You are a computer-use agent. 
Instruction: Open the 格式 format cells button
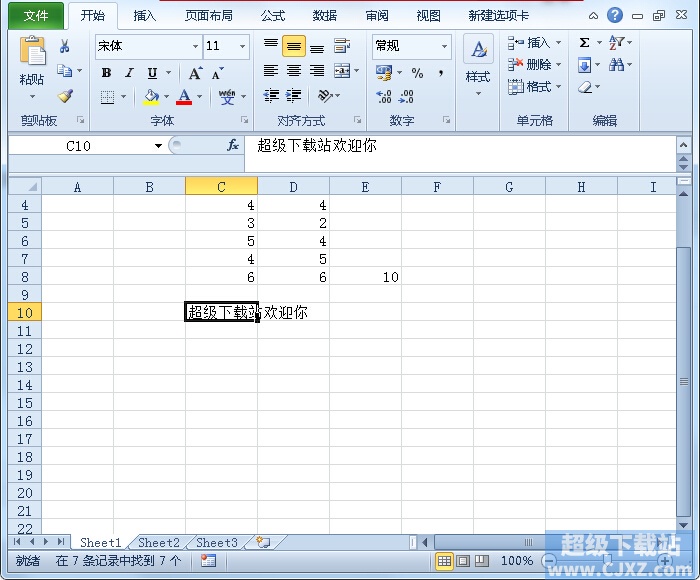pos(534,87)
